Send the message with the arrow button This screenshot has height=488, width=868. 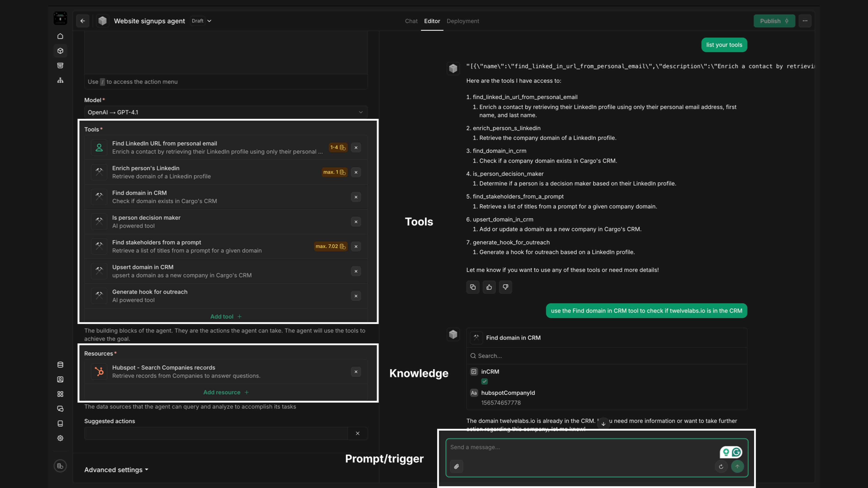[738, 467]
